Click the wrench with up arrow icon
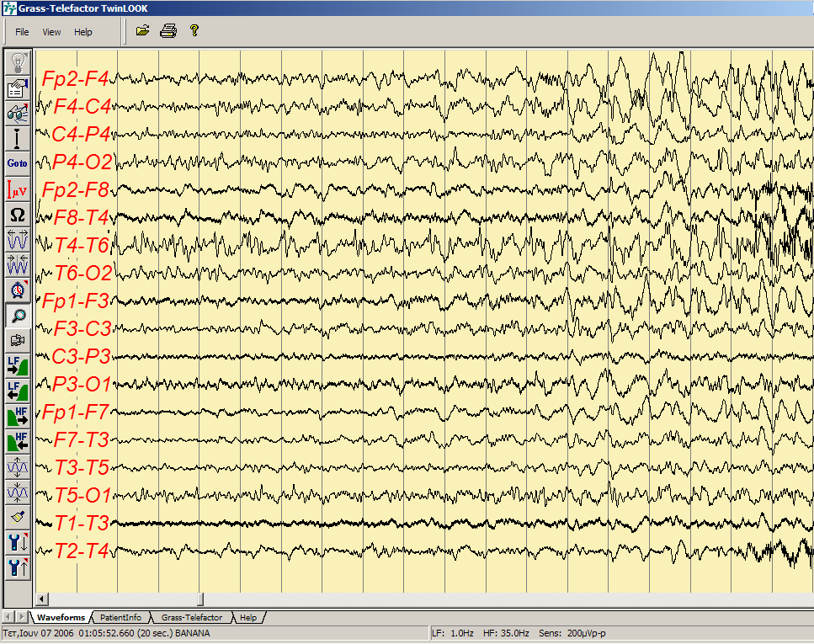This screenshot has width=814, height=644. click(18, 567)
